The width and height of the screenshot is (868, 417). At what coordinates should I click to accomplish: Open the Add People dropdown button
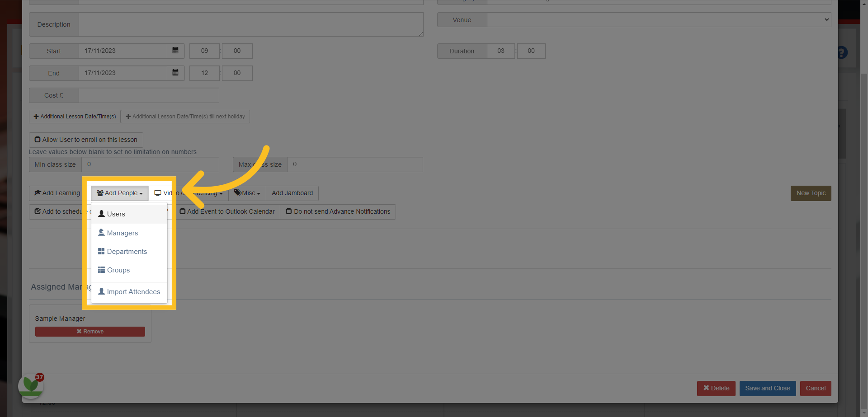(x=120, y=193)
